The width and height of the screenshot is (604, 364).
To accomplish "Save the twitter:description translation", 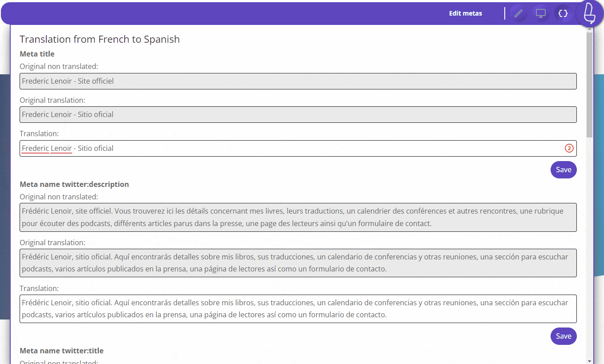I will (563, 336).
